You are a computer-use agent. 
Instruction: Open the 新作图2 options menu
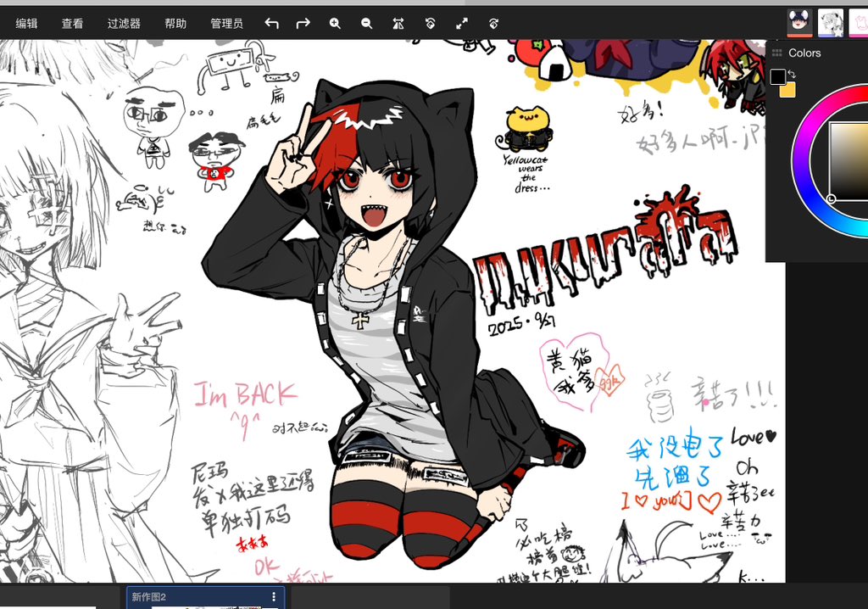(x=274, y=597)
